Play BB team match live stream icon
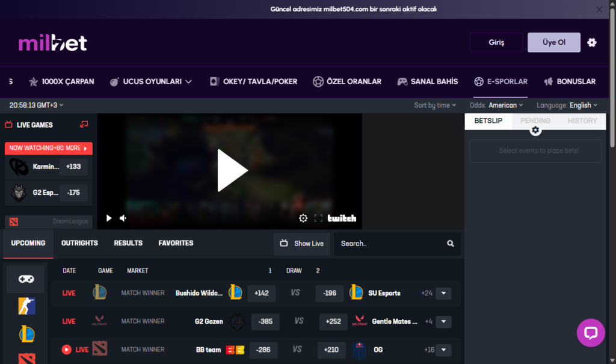The height and width of the screenshot is (364, 616). point(66,350)
